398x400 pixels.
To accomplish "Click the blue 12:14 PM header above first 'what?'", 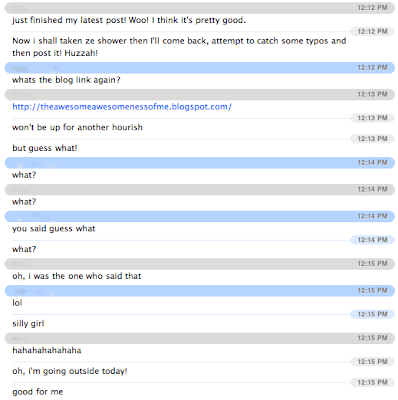I will (x=200, y=163).
